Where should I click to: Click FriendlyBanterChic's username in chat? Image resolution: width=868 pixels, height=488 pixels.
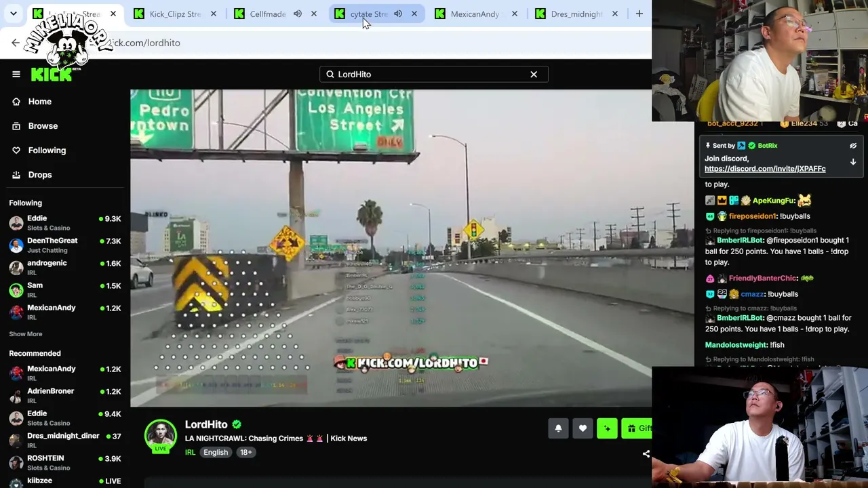(762, 278)
